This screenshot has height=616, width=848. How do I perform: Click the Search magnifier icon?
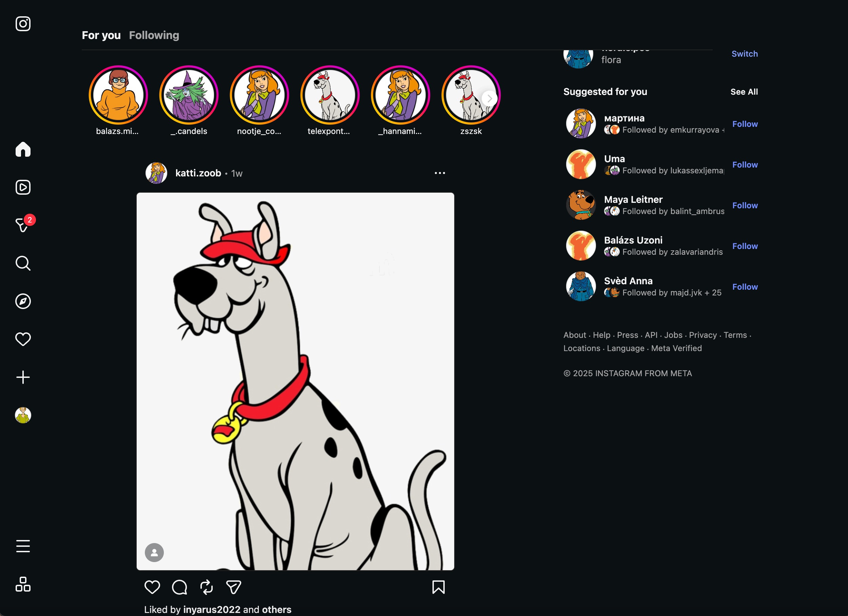[x=23, y=263]
